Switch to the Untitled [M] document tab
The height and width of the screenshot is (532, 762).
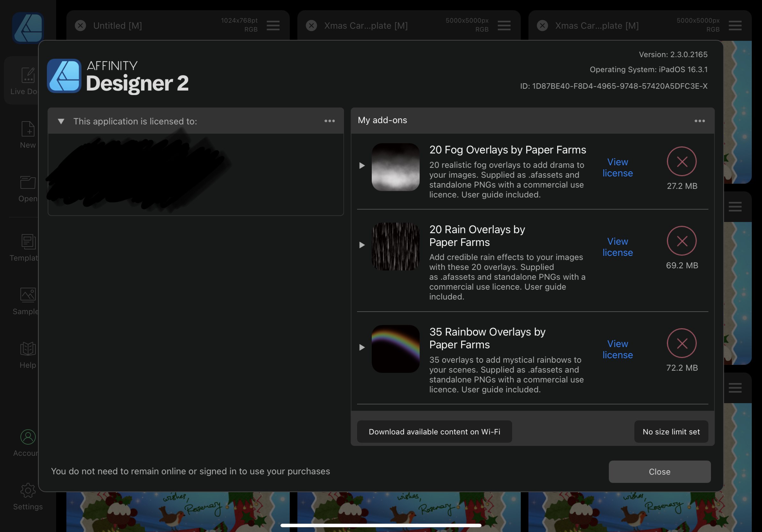[x=117, y=26]
